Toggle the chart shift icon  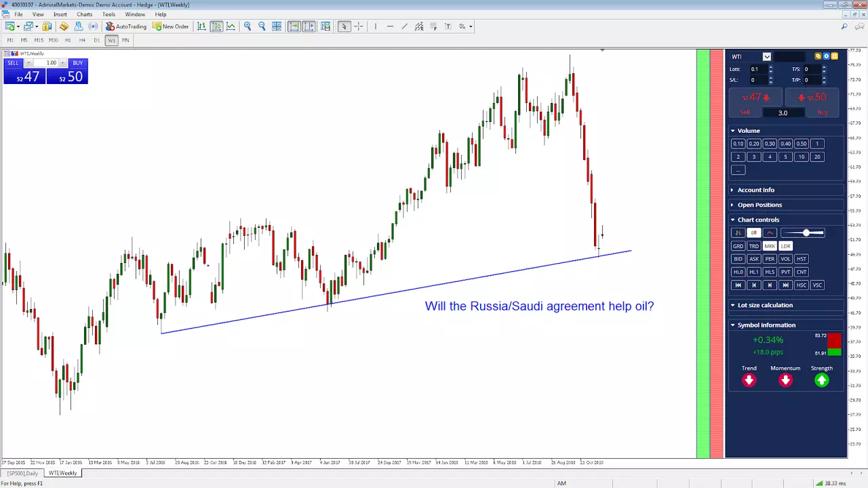point(309,26)
